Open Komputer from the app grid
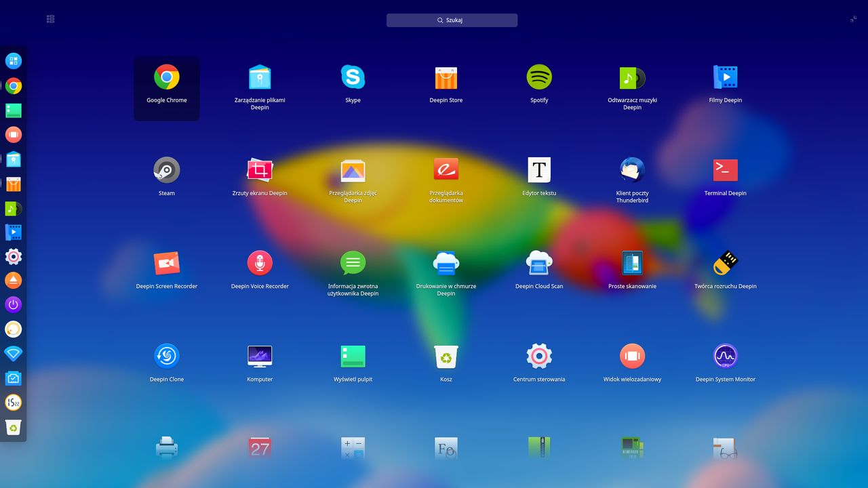This screenshot has width=868, height=488. click(x=260, y=356)
